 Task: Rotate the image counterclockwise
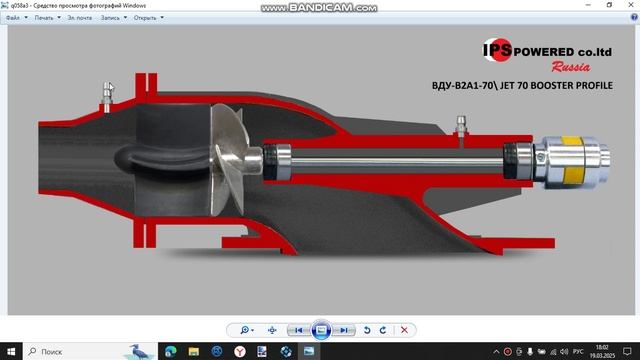pyautogui.click(x=367, y=330)
